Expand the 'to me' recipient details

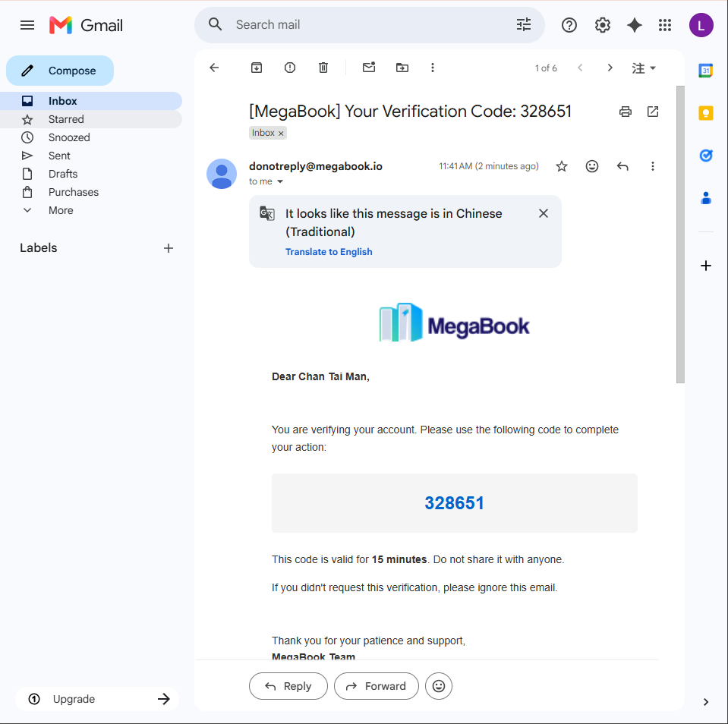(x=280, y=181)
